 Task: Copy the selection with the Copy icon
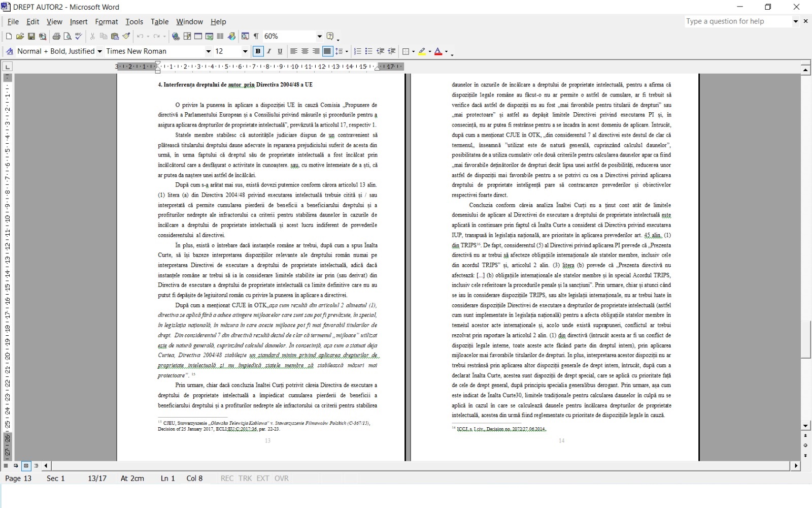point(104,37)
